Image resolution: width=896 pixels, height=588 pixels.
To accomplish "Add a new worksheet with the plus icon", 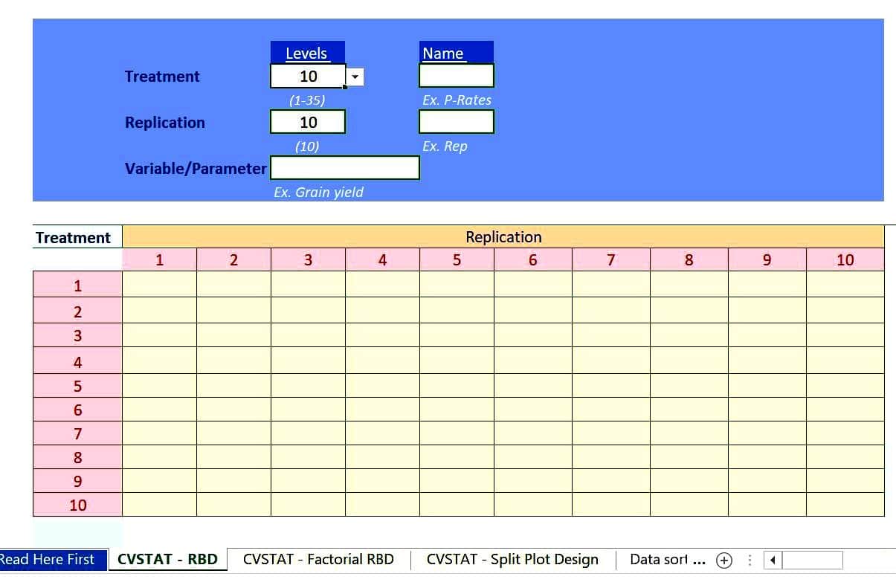I will (x=723, y=559).
